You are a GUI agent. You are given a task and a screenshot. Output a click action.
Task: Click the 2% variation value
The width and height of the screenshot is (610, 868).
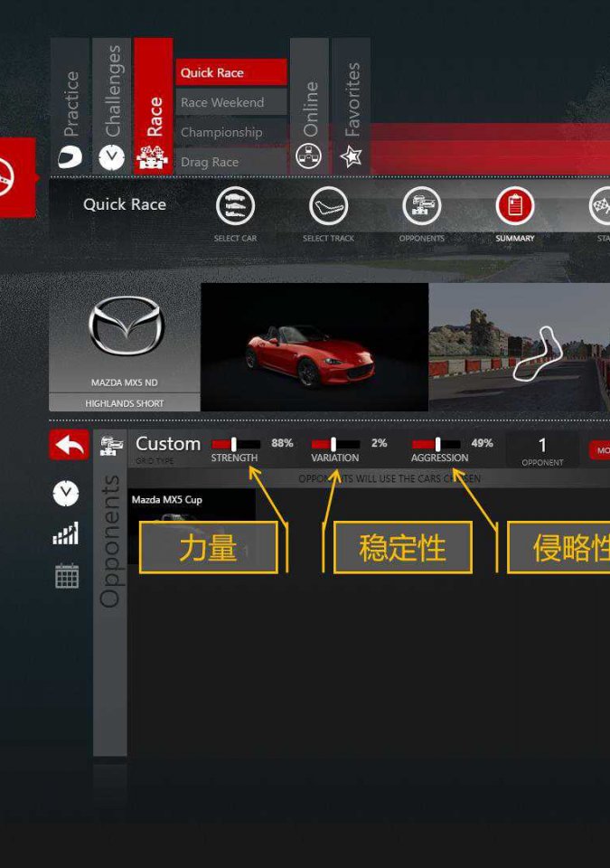pos(380,443)
